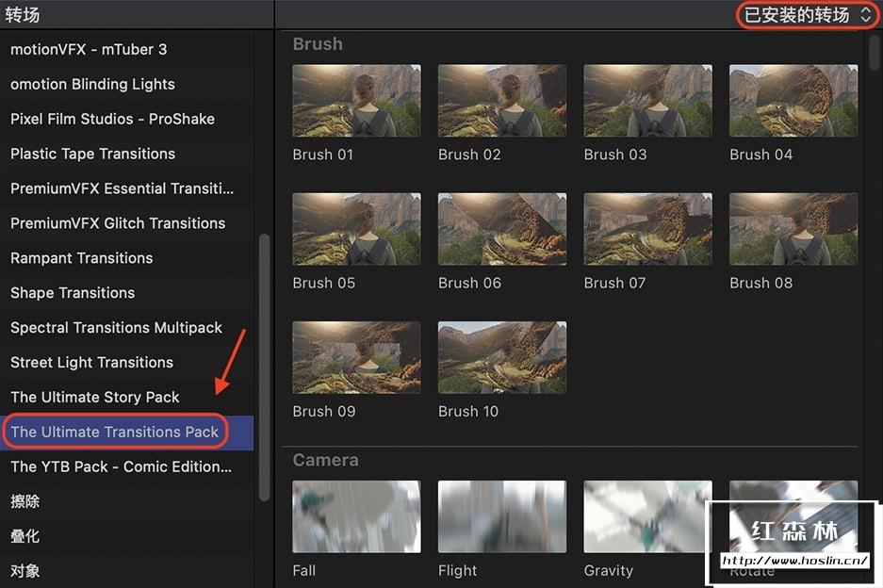Select The YTB Pack - Comic Edition category

click(x=126, y=466)
